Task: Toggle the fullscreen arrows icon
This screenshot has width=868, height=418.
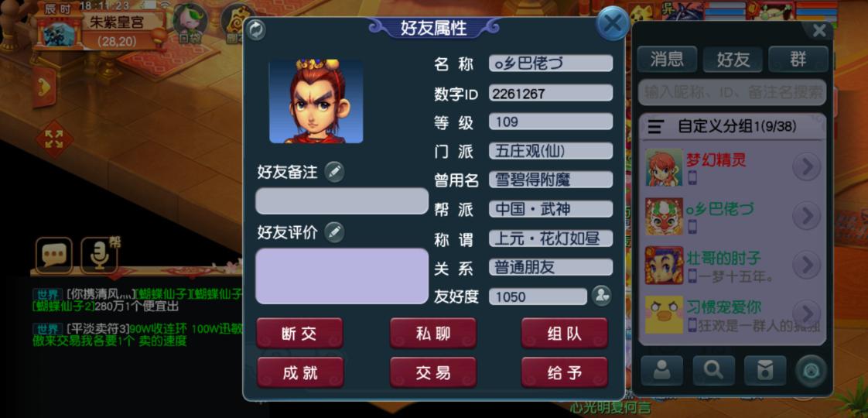Action: 54,139
